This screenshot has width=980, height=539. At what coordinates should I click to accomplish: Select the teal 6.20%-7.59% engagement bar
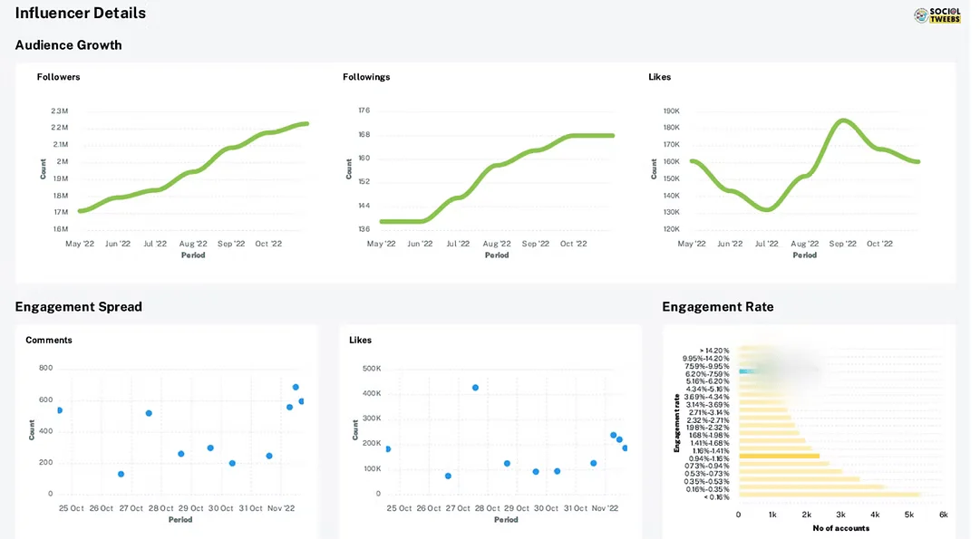coord(749,371)
